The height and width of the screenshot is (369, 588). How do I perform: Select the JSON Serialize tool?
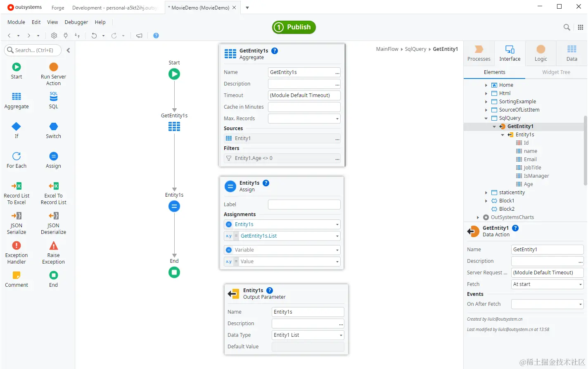(x=17, y=223)
